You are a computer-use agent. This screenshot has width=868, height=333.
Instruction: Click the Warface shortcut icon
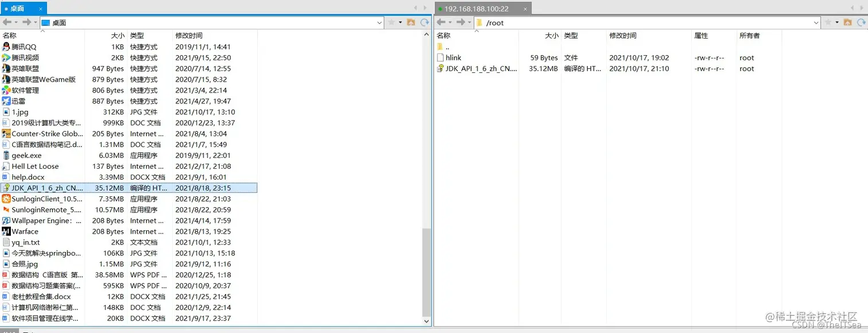click(x=6, y=232)
